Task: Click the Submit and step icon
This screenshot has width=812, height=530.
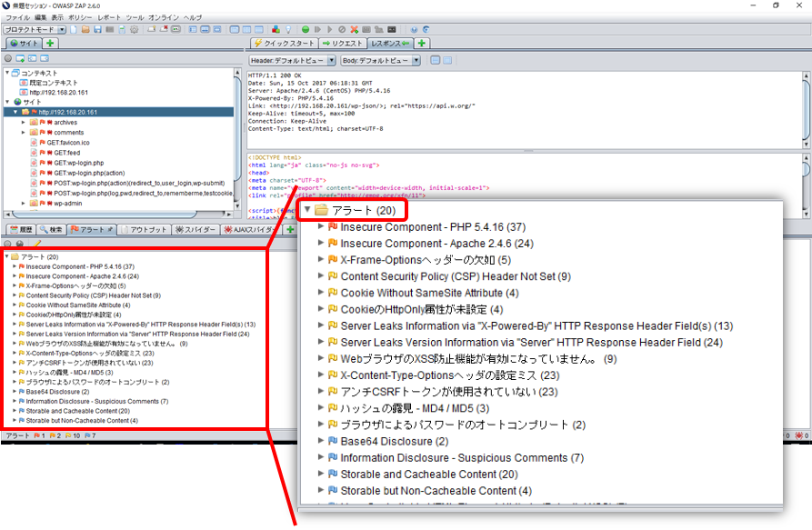Action: 317,29
